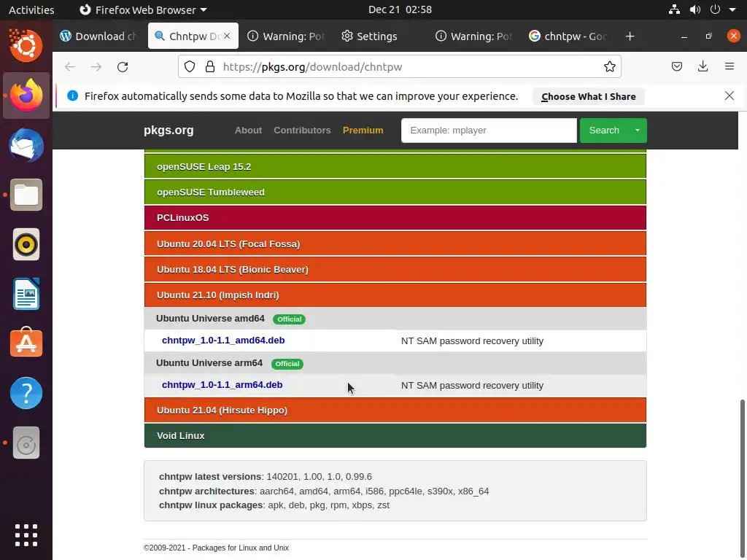Open Firefox downloads panel
This screenshot has width=747, height=560.
[x=703, y=66]
